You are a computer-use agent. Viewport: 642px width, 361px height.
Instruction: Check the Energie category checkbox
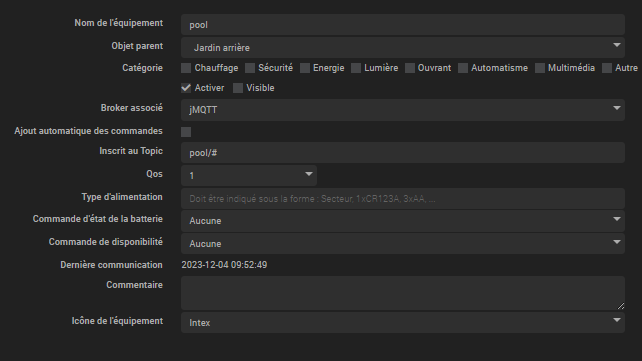(305, 68)
